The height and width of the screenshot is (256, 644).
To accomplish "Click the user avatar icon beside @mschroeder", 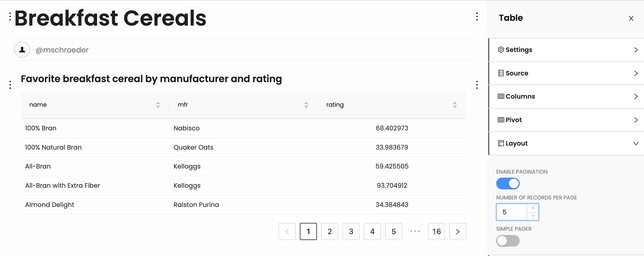I will click(22, 50).
